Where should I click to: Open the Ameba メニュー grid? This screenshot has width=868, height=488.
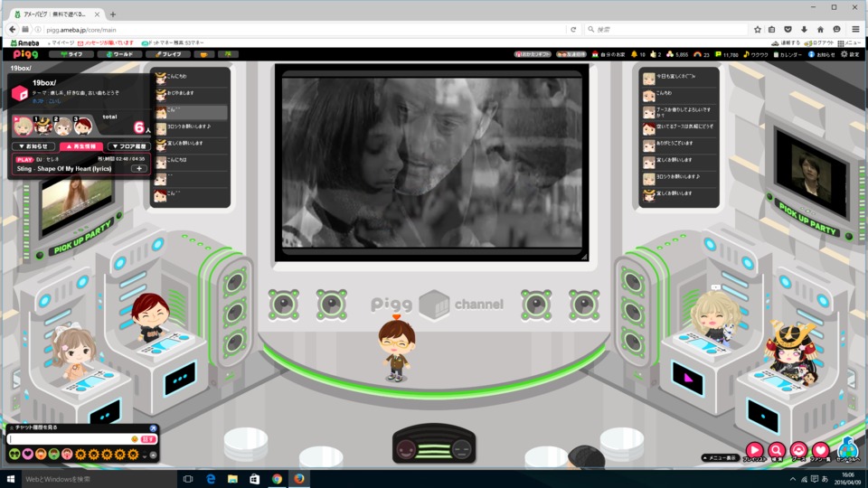pos(849,42)
